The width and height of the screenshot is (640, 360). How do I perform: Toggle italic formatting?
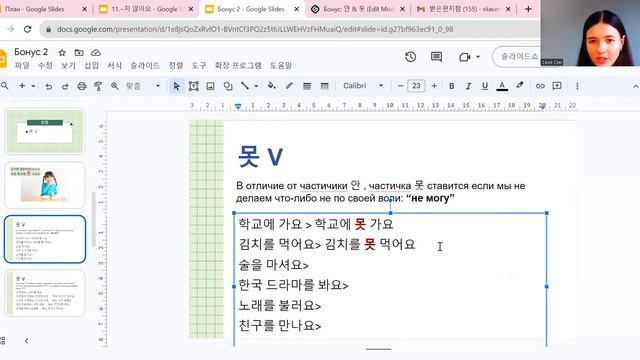[468, 86]
